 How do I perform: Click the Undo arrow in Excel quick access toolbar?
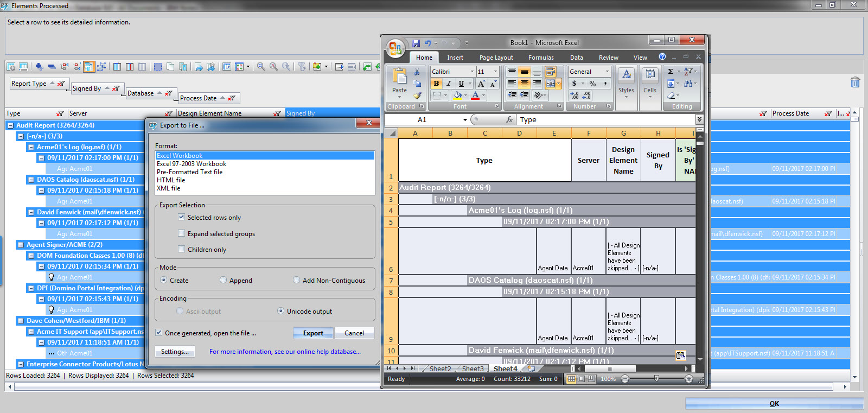pyautogui.click(x=428, y=43)
